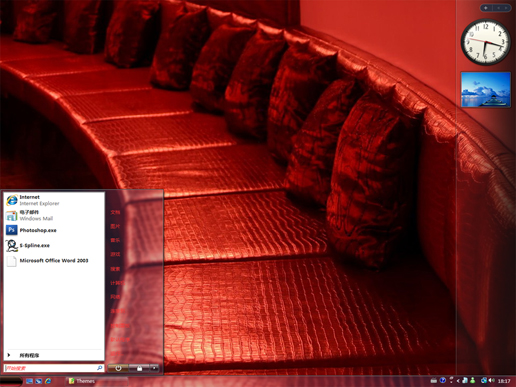
Task: Open 游戏 (Games) in the Start menu
Action: click(x=115, y=254)
